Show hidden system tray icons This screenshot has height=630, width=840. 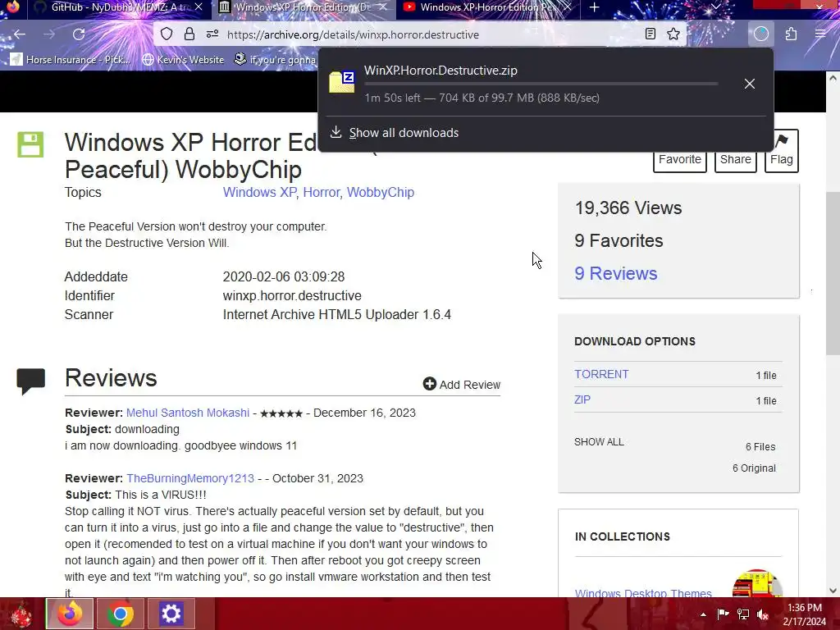pos(703,614)
